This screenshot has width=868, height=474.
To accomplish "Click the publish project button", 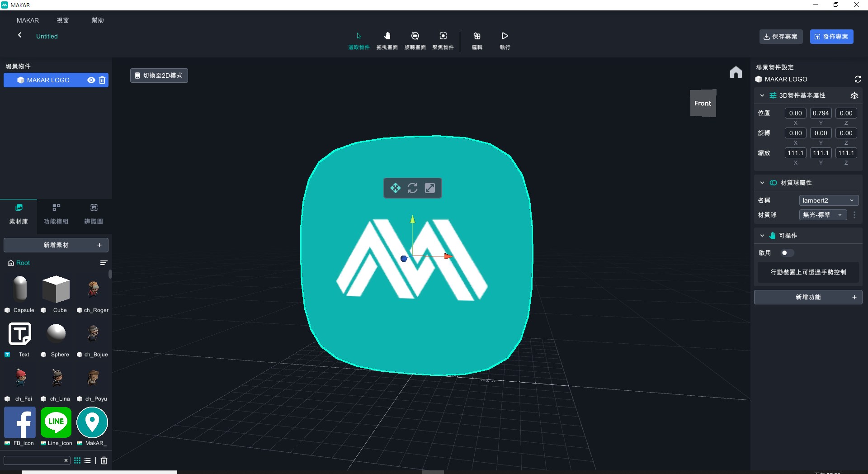I will point(831,37).
